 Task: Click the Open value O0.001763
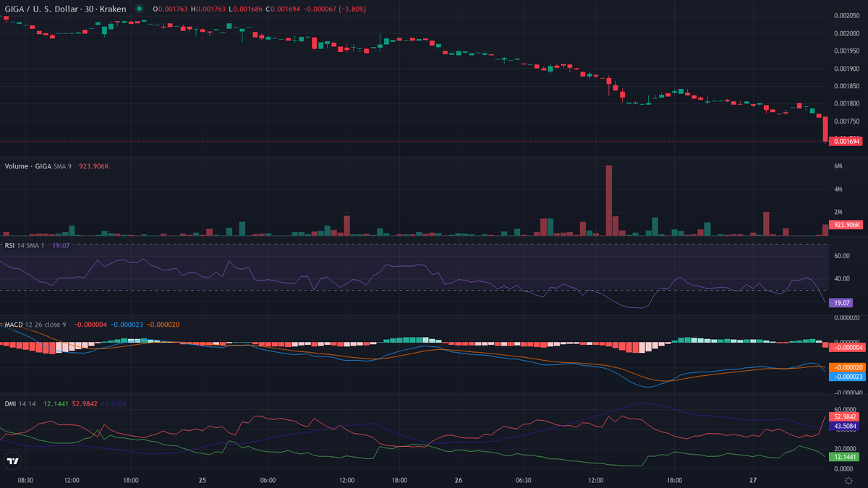click(170, 9)
